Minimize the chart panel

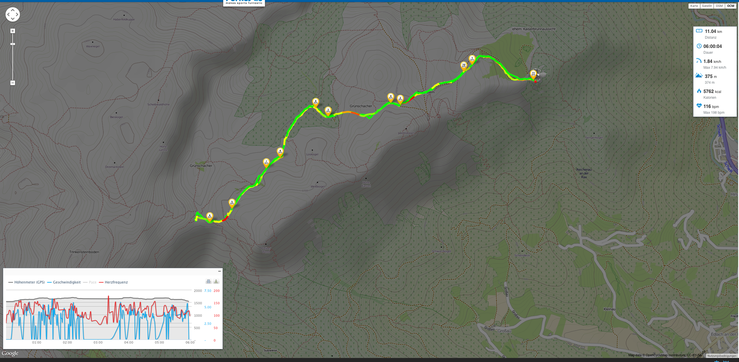coord(219,271)
